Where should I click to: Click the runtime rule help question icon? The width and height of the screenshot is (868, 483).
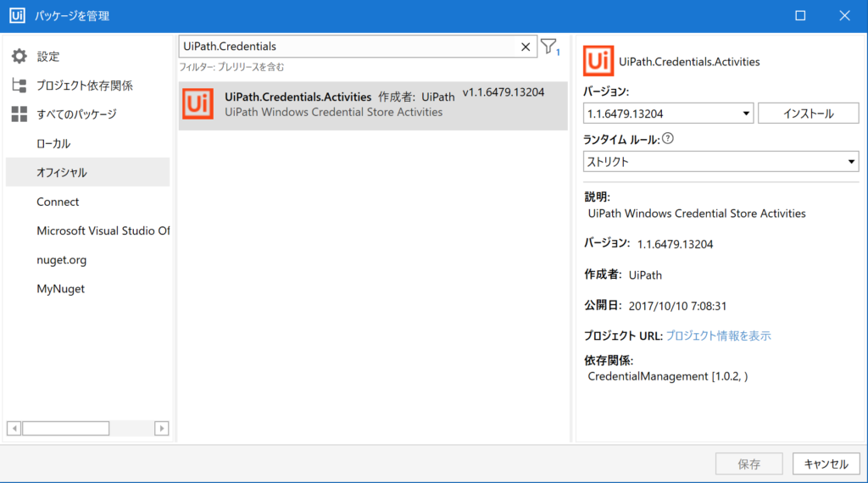668,138
